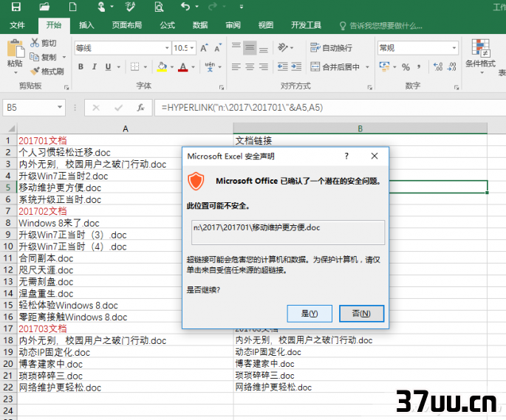Align text right
Screen dimensions: 506x420
pyautogui.click(x=264, y=66)
